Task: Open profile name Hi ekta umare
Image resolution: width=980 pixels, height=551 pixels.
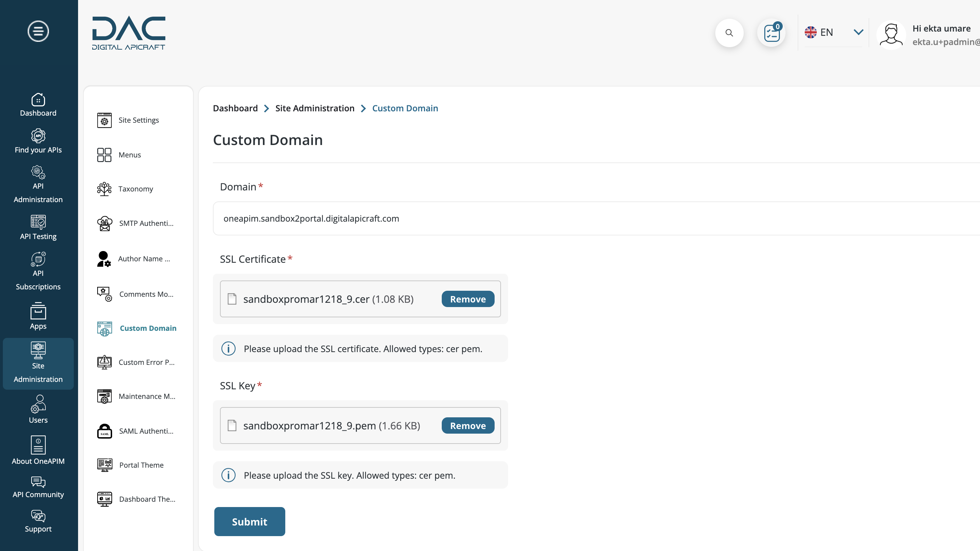Action: (941, 28)
